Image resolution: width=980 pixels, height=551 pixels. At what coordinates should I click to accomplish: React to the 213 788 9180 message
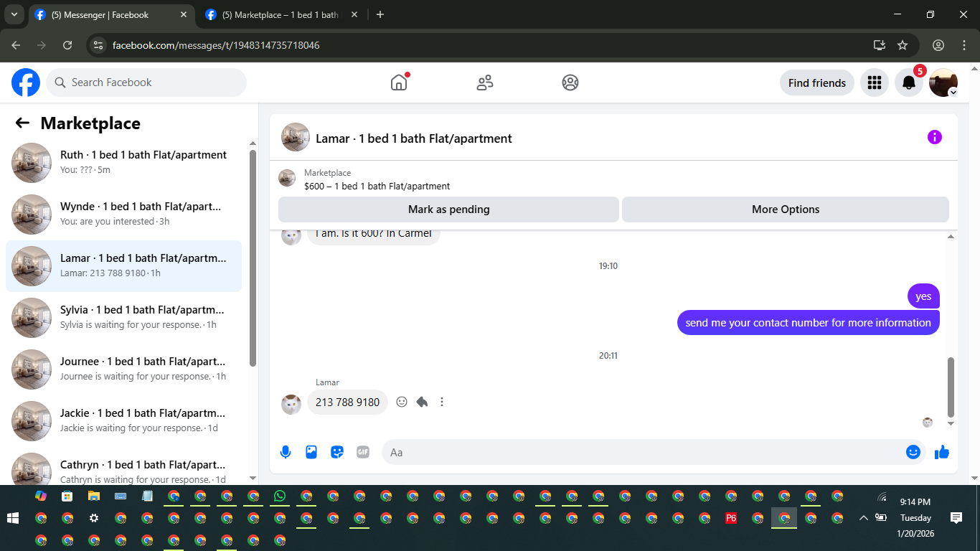pos(402,402)
